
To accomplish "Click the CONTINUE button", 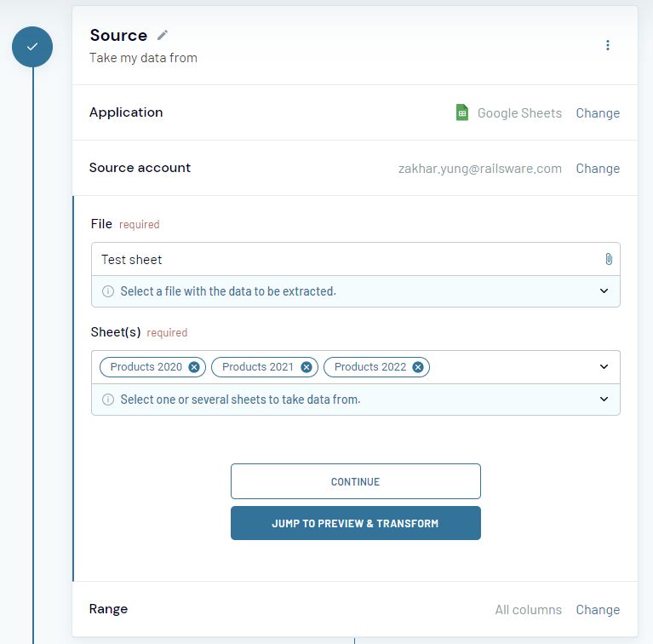I will [x=356, y=481].
